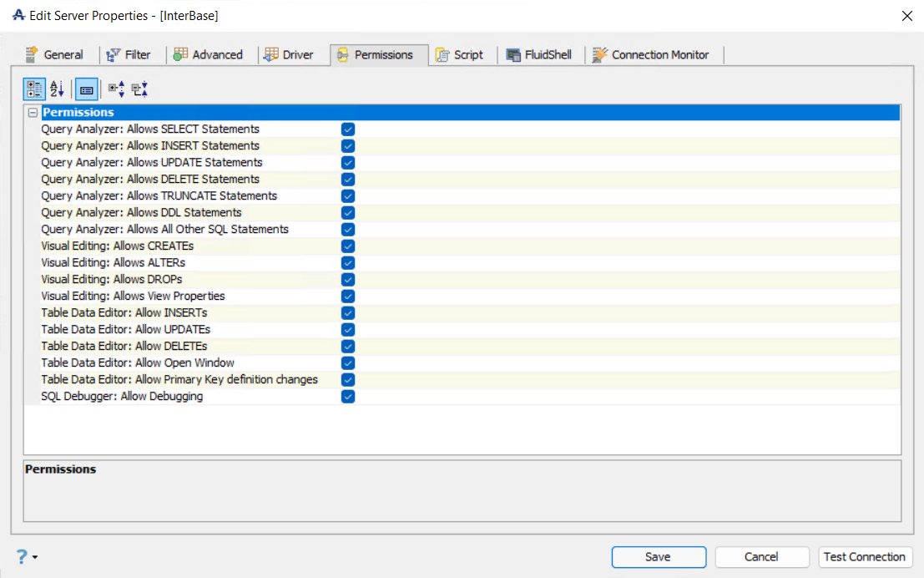
Task: Click the Expand All groups icon
Action: tap(116, 89)
